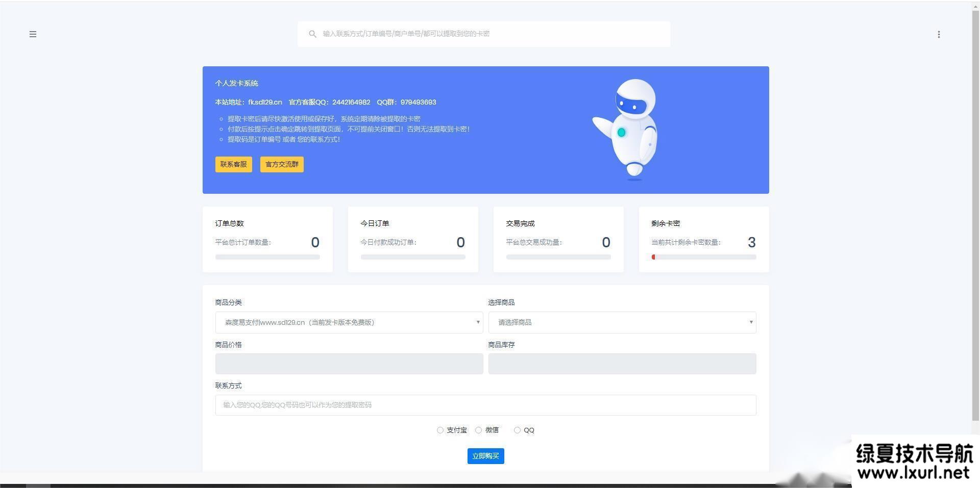980x488 pixels.
Task: Click the 提取卡密后请尽快激活 notice line
Action: [324, 119]
